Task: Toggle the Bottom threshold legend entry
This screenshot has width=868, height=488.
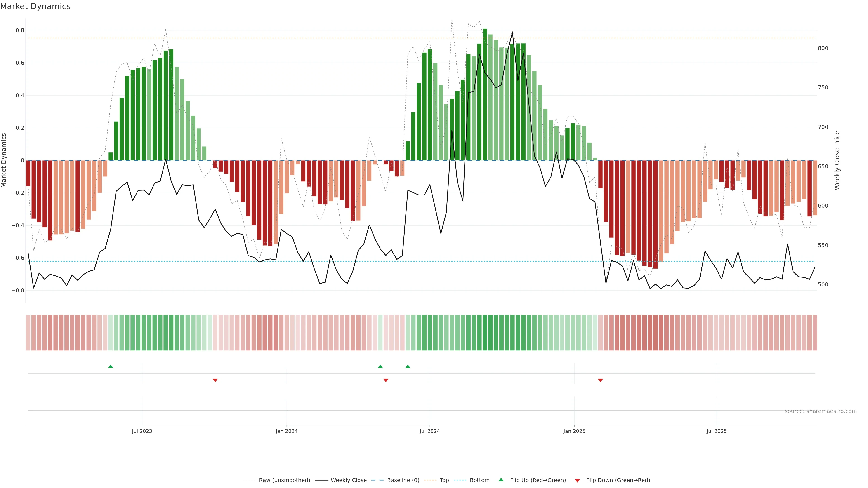Action: click(x=479, y=480)
